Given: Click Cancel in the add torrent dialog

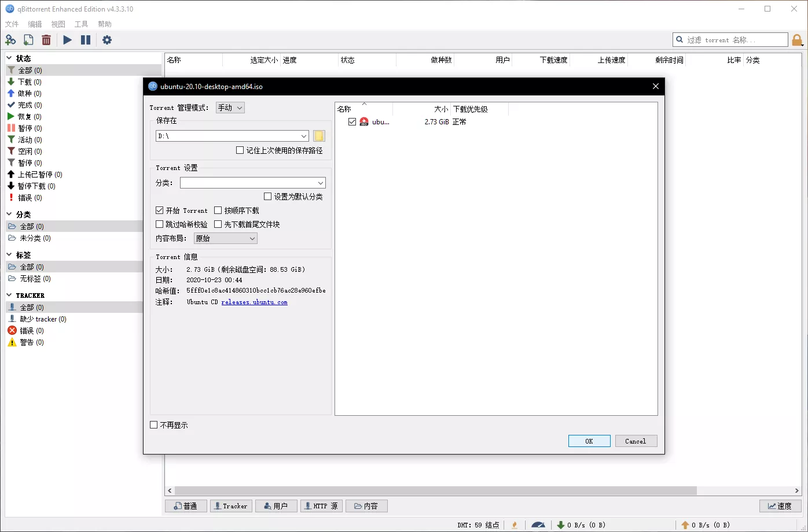Looking at the screenshot, I should pyautogui.click(x=636, y=441).
